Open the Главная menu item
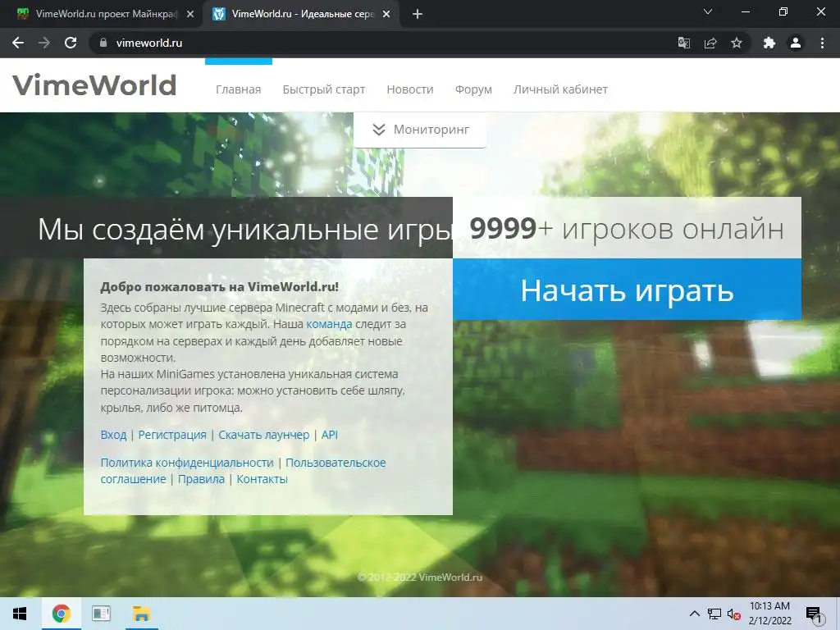The image size is (840, 630). [x=239, y=89]
